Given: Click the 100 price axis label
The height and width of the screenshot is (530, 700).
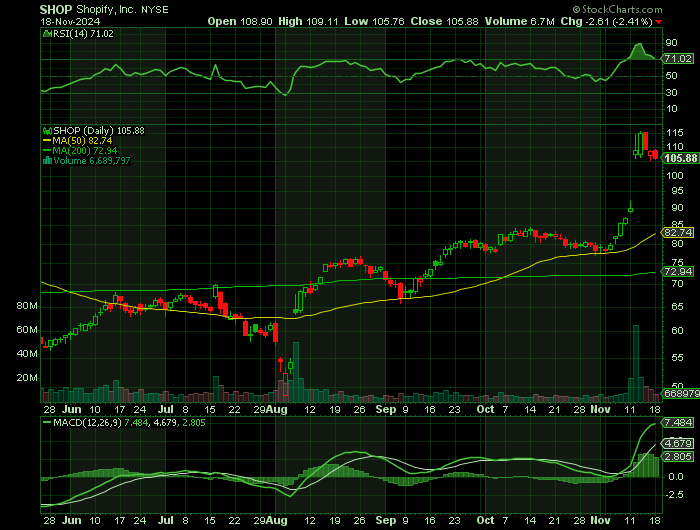Looking at the screenshot, I should pos(675,175).
